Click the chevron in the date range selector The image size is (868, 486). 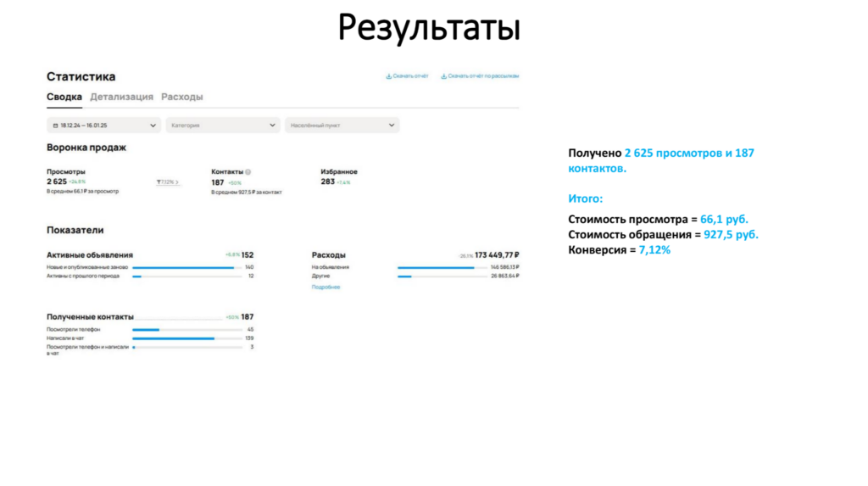(x=153, y=126)
